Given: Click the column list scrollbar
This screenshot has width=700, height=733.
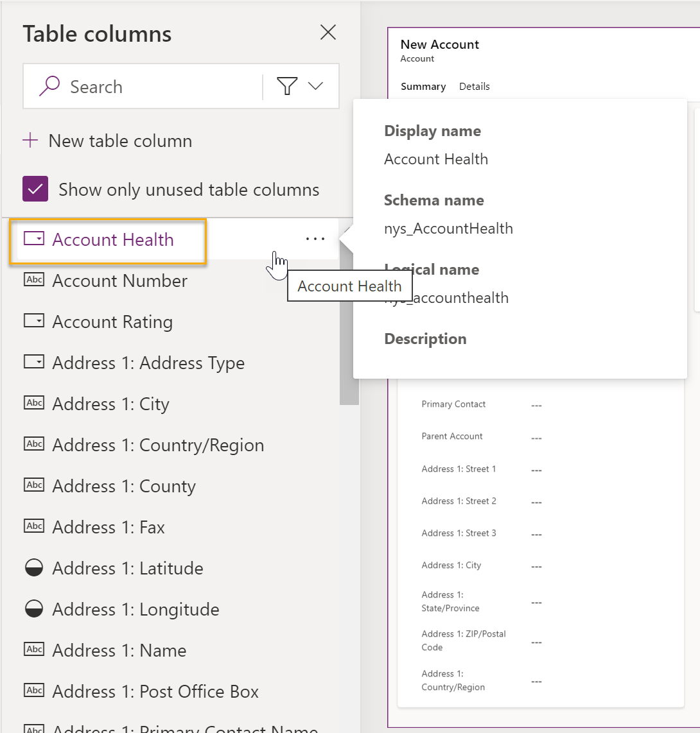Looking at the screenshot, I should click(349, 315).
